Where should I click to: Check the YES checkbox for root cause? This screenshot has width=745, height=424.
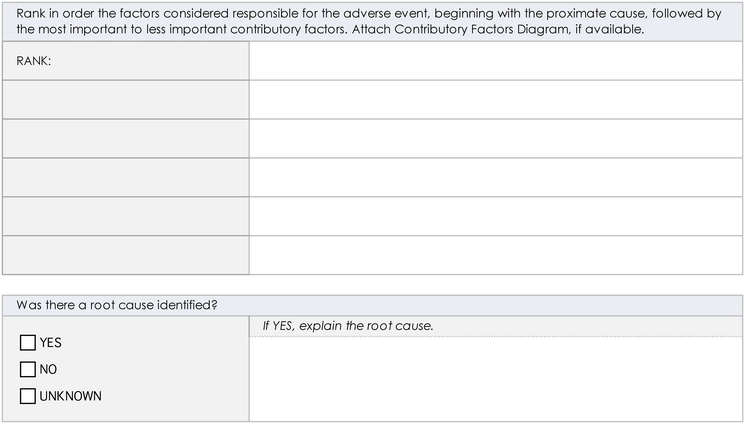28,342
